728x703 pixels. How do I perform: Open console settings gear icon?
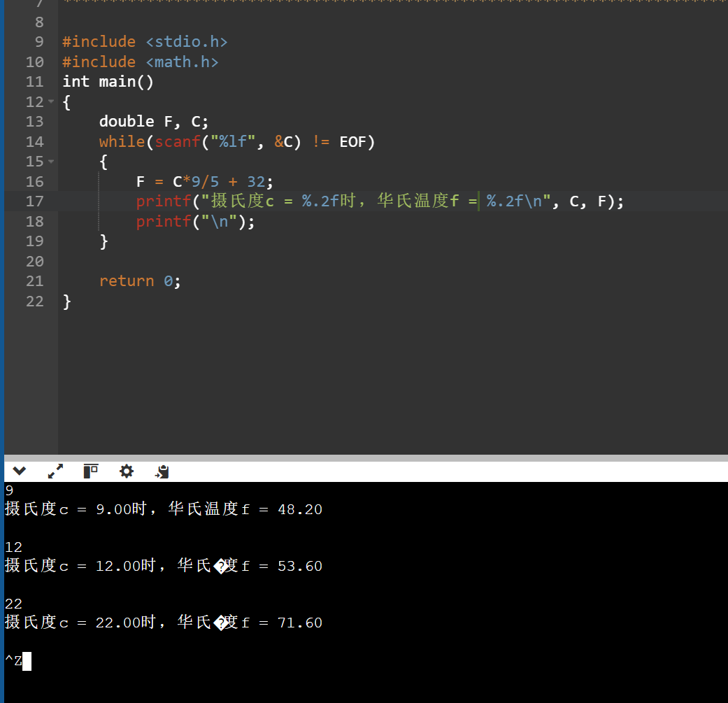click(127, 471)
